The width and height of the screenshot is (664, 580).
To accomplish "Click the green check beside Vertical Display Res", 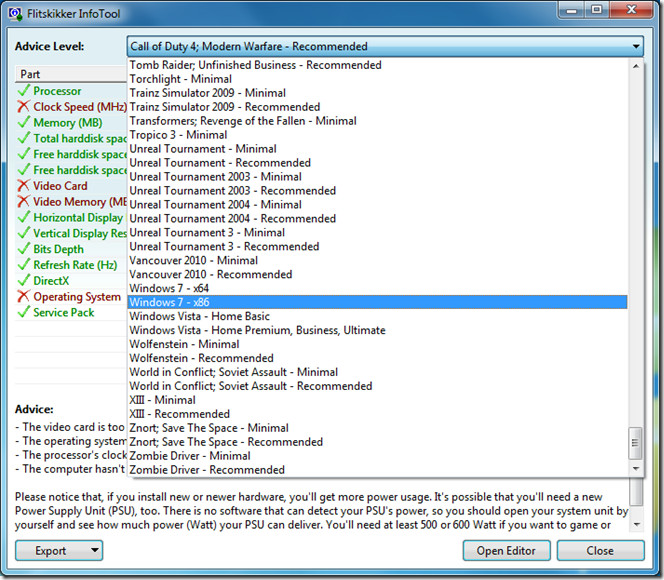I will (24, 233).
